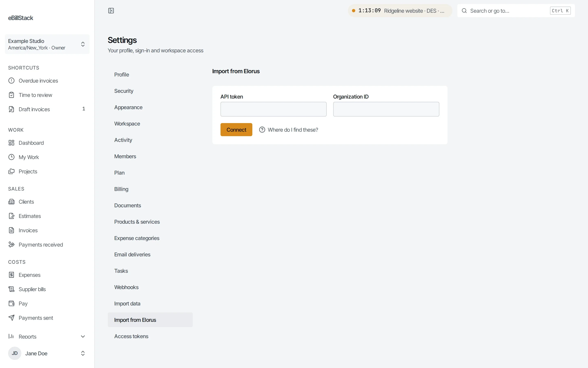Viewport: 588px width, 368px height.
Task: Click the Pay wallet icon
Action: click(x=11, y=304)
